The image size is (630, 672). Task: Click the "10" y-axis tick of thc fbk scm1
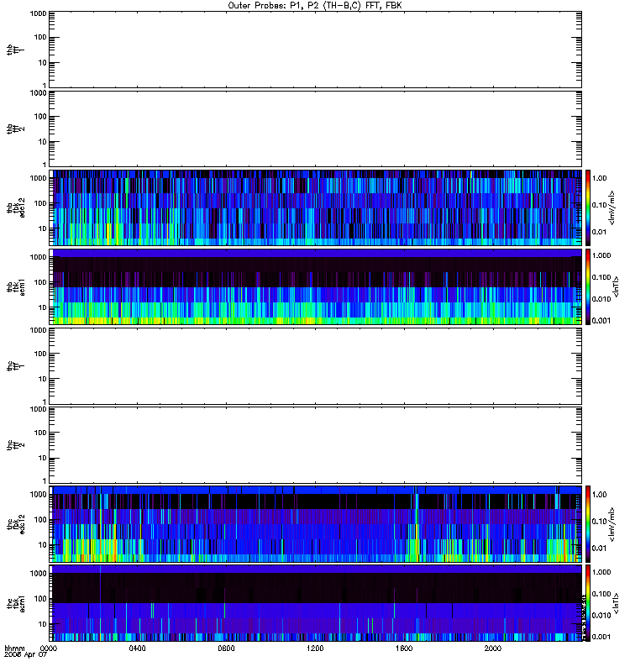coord(43,624)
